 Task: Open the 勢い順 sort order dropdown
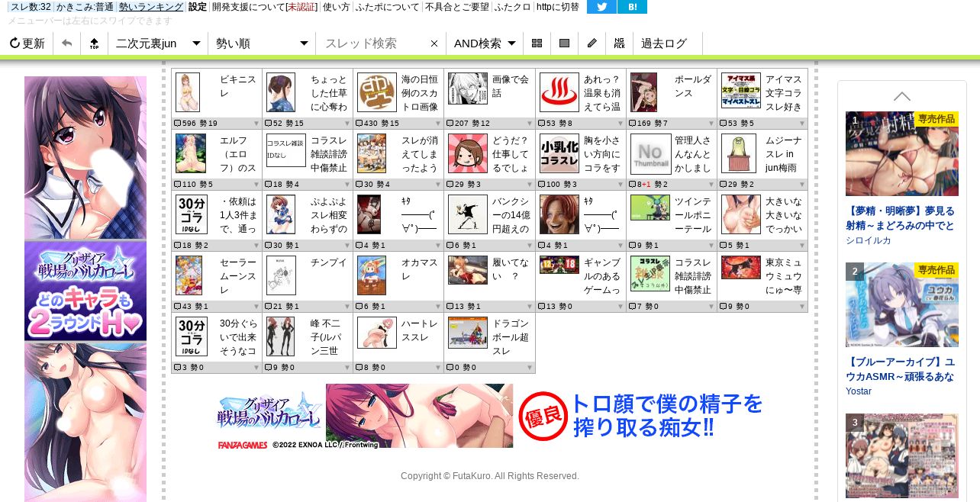(262, 43)
